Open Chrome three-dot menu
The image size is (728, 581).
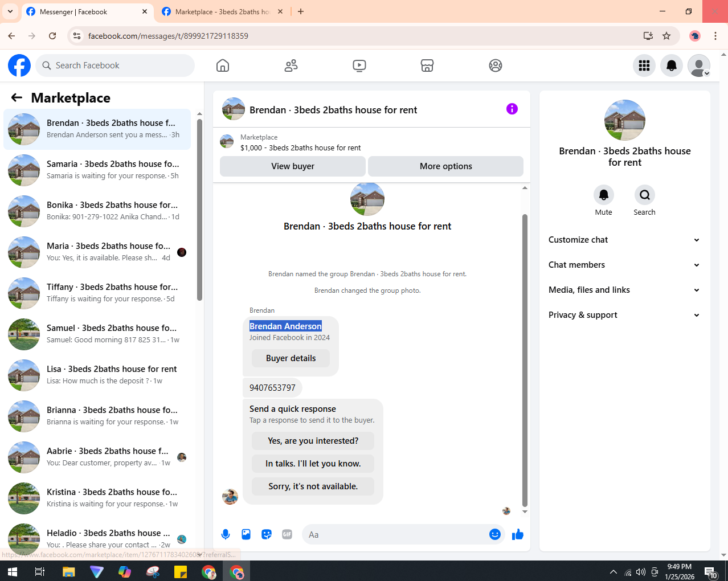tap(715, 36)
